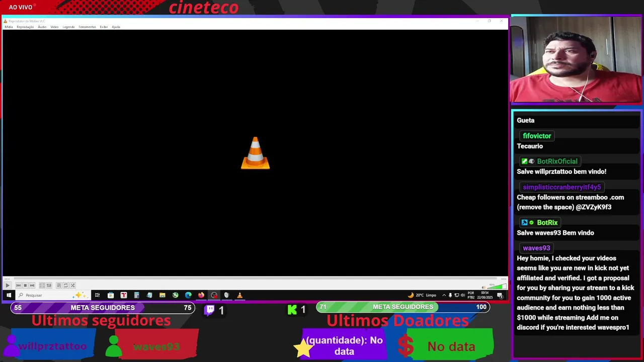Open the Calculator from taskbar

tap(136, 295)
